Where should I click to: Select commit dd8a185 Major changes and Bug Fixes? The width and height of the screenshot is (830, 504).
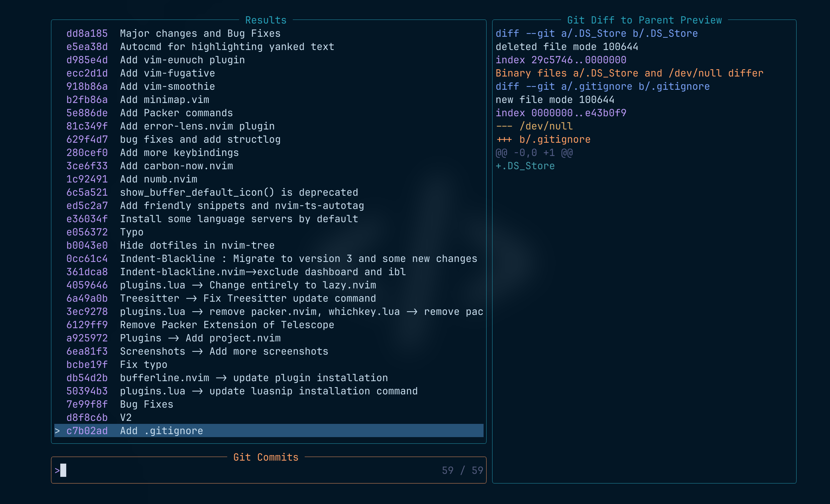200,33
